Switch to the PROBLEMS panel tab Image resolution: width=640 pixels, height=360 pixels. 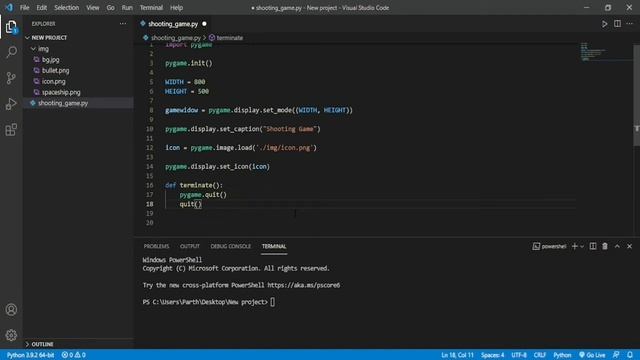[x=156, y=246]
